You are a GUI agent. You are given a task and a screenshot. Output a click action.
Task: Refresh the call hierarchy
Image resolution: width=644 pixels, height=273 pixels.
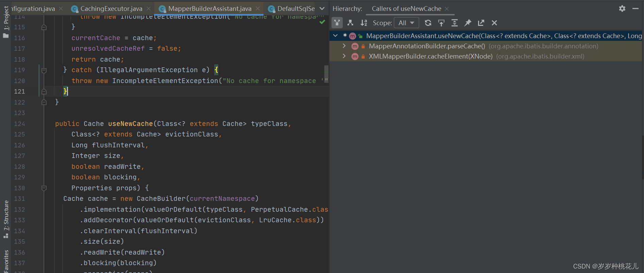tap(428, 23)
